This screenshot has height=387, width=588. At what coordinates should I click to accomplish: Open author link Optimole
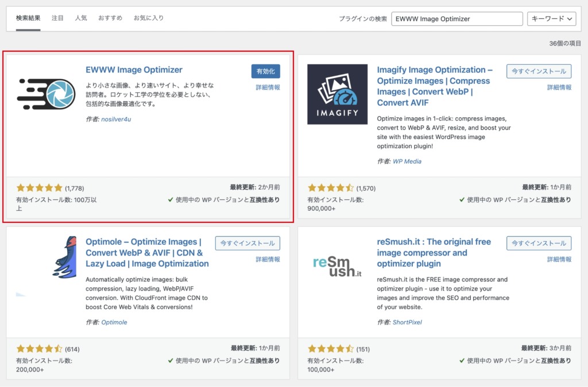[x=114, y=322]
